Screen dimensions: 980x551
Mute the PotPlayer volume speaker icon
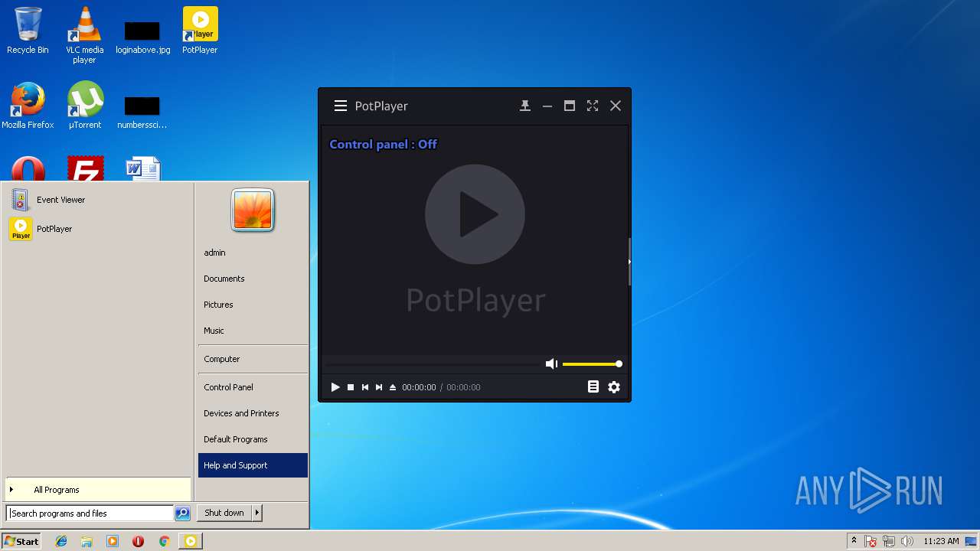(x=551, y=364)
